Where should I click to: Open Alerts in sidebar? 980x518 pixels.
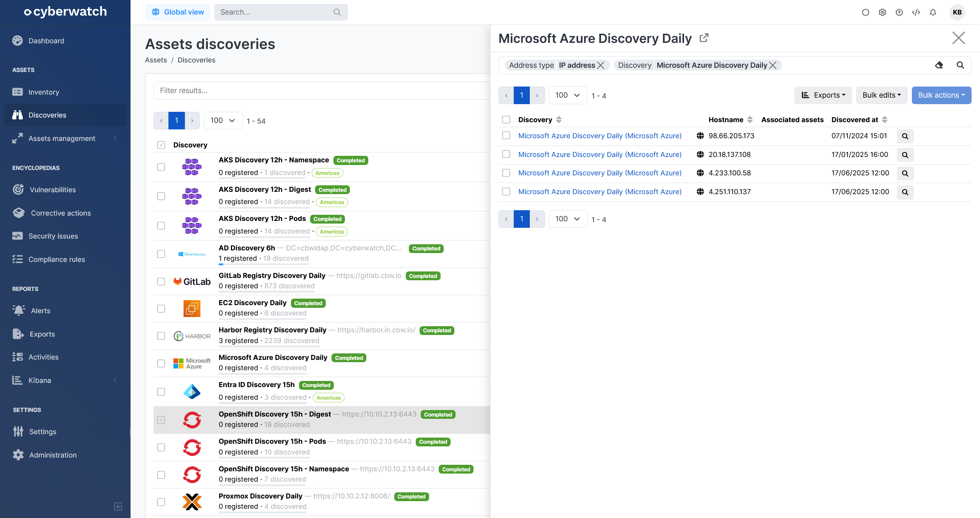65,310
